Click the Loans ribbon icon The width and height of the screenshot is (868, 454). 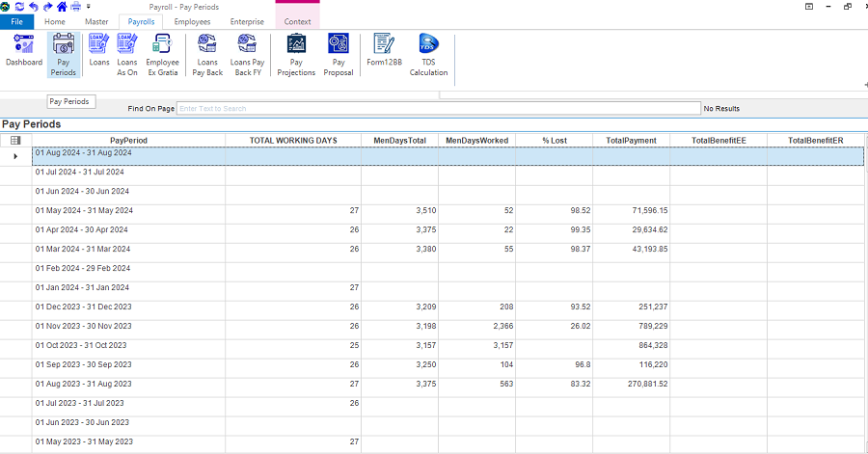coord(99,54)
